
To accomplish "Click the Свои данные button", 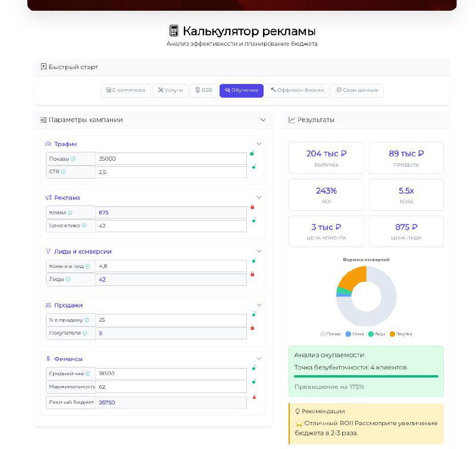I will (x=357, y=90).
